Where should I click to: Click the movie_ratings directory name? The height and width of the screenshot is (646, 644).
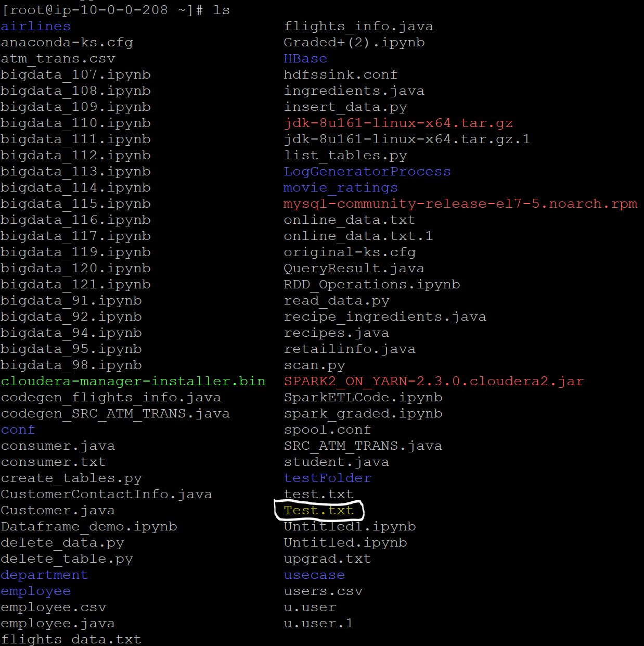tap(340, 187)
